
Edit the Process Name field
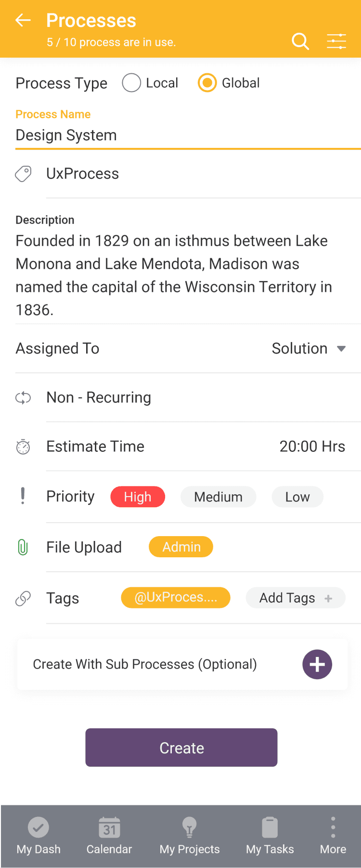tap(188, 135)
